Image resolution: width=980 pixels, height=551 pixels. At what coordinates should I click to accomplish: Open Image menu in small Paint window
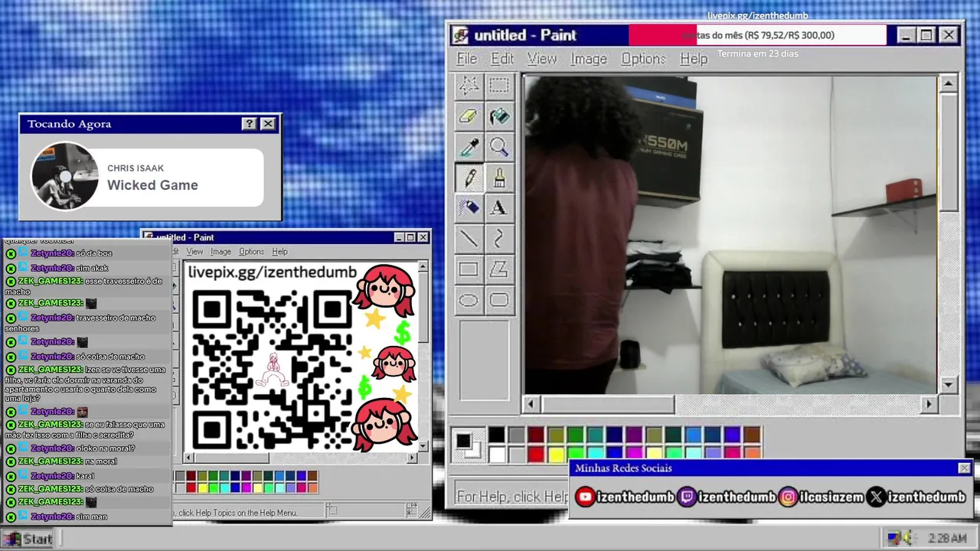(220, 252)
